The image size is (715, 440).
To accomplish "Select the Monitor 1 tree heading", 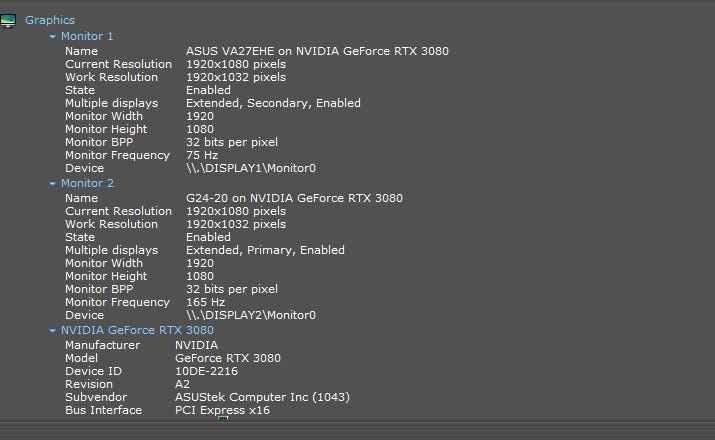I will (x=87, y=36).
